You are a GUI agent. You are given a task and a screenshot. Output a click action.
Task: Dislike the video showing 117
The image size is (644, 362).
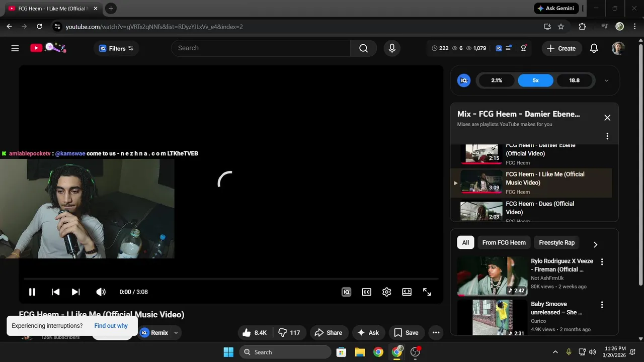290,332
